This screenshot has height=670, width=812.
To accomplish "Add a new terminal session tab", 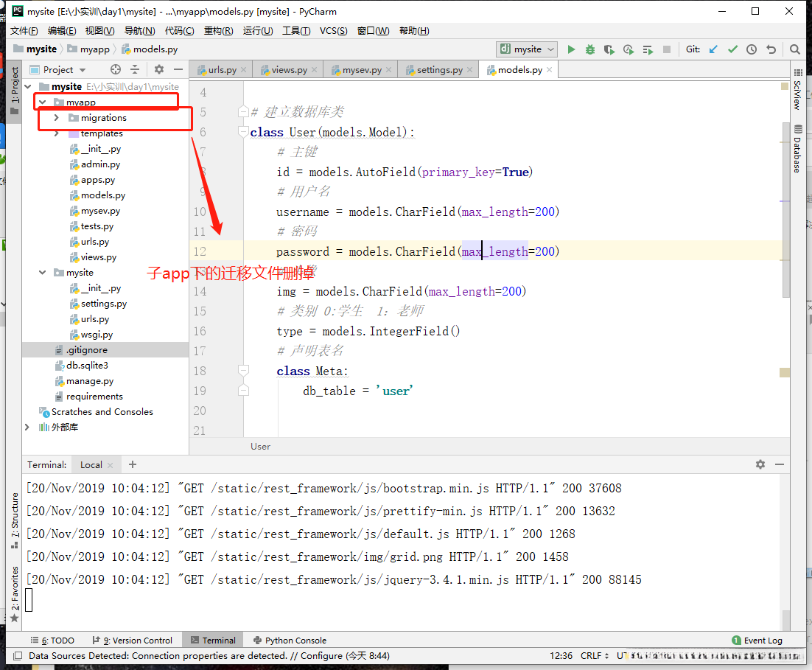I will point(133,464).
